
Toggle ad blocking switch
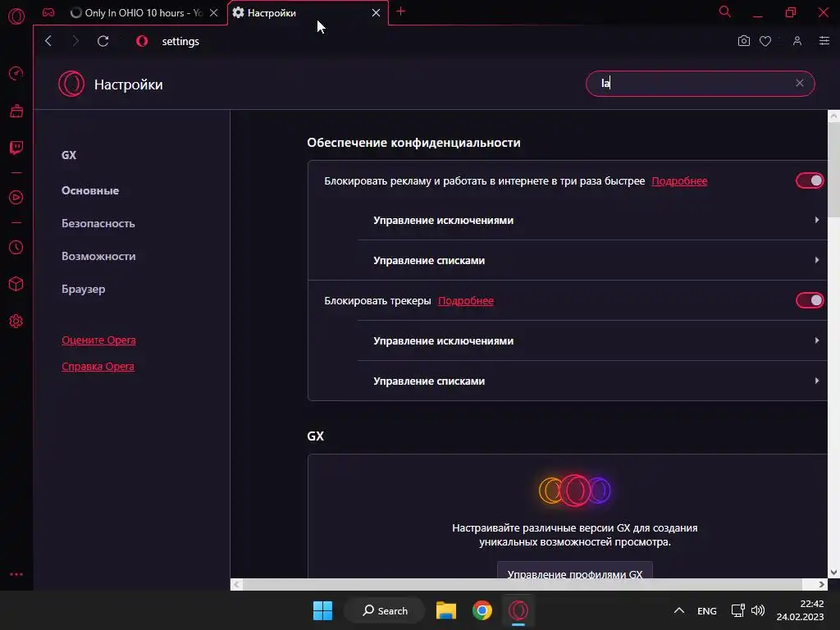(x=810, y=181)
